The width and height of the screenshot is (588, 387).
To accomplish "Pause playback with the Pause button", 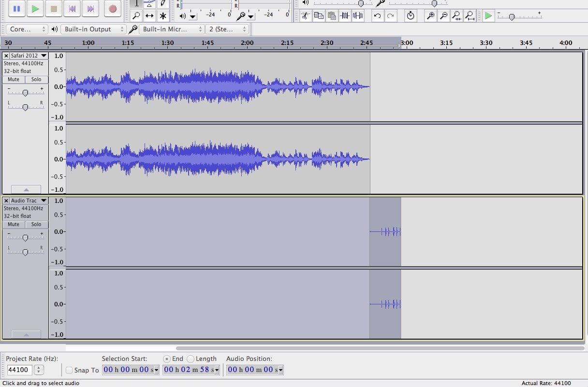I will pyautogui.click(x=16, y=8).
